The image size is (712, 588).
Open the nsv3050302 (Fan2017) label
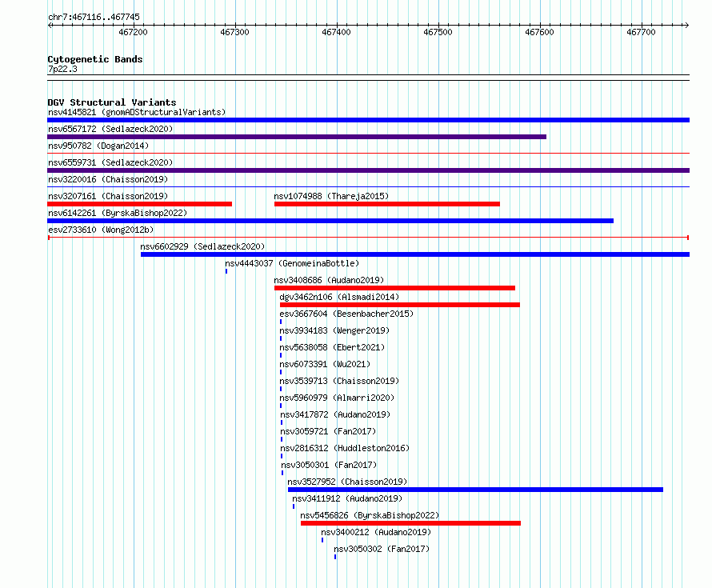382,549
